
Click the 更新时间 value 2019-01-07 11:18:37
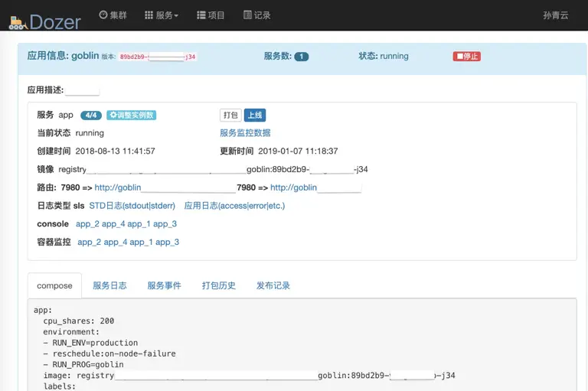[298, 151]
